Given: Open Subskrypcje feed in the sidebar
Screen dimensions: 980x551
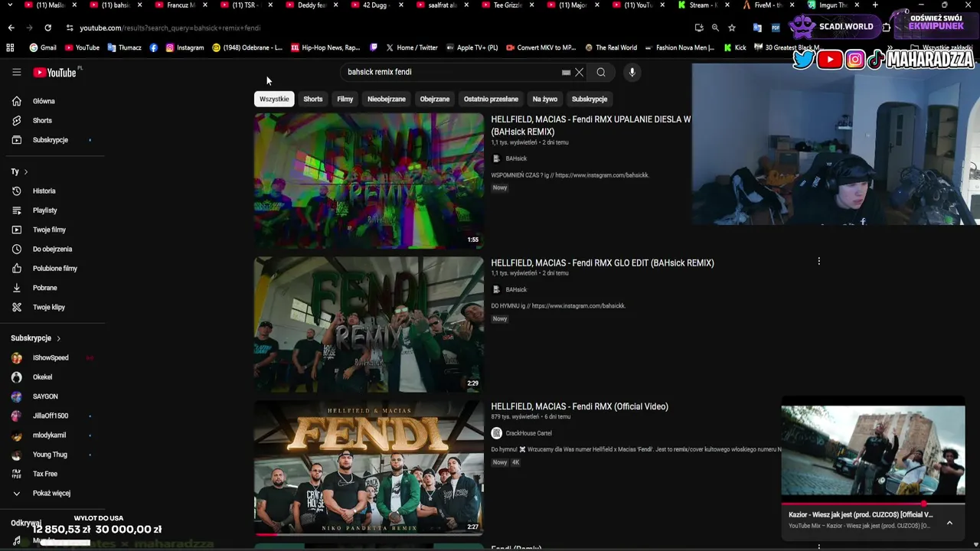Looking at the screenshot, I should pyautogui.click(x=51, y=140).
